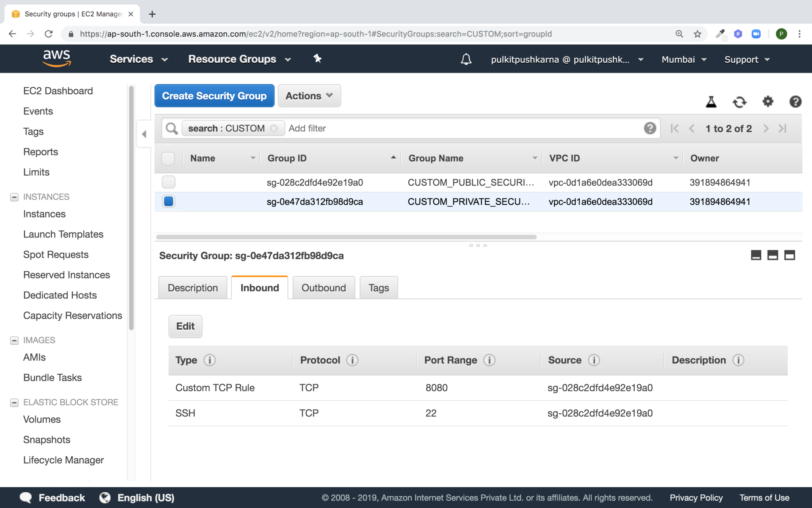Open the Services dropdown menu
The height and width of the screenshot is (508, 812).
pos(139,59)
